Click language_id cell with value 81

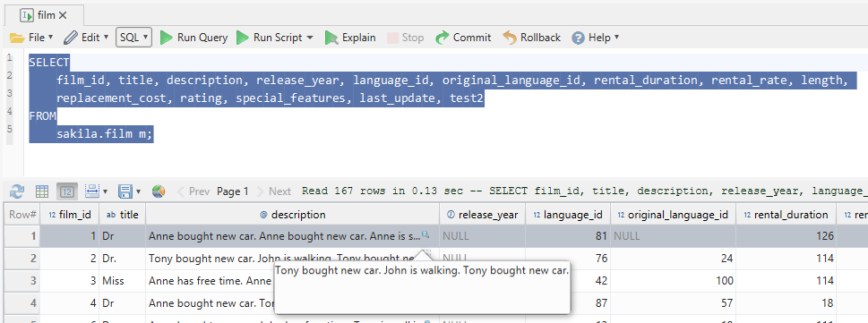click(x=568, y=236)
